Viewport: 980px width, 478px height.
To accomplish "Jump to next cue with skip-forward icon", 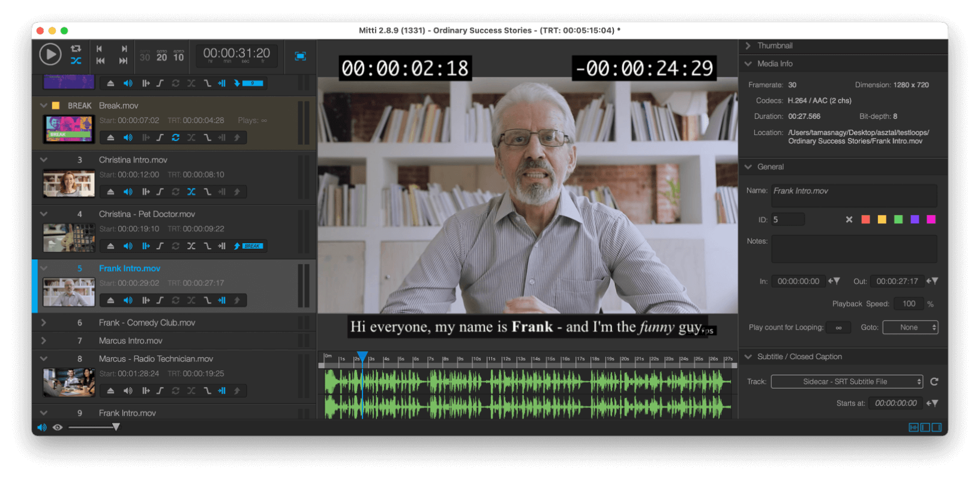I will [x=124, y=61].
